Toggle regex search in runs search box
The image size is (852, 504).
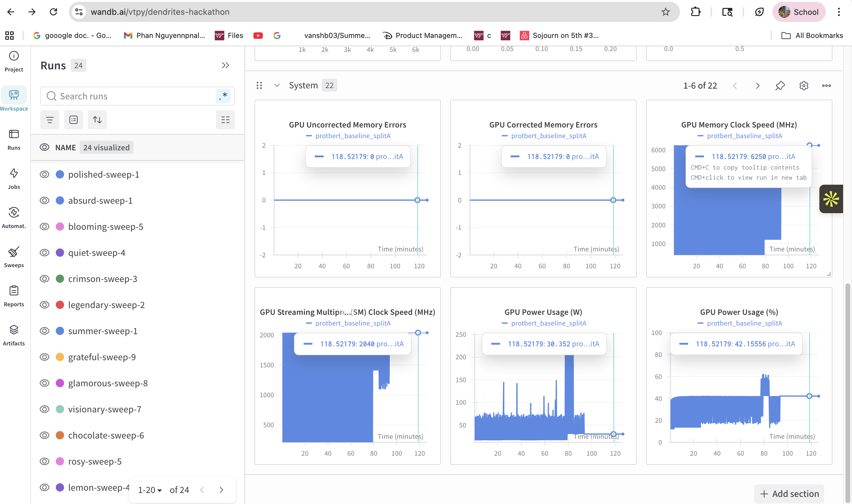(223, 96)
